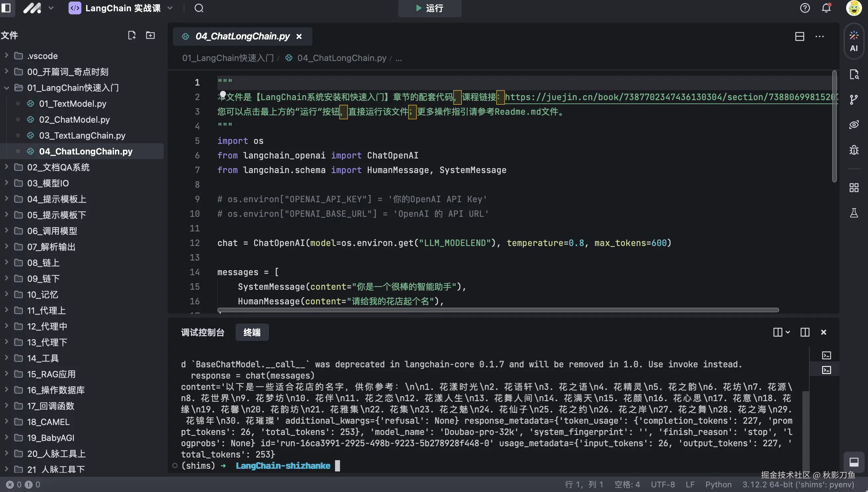Click the editor horizontal scrollbar
Screen dimensions: 868x492
[x=498, y=310]
